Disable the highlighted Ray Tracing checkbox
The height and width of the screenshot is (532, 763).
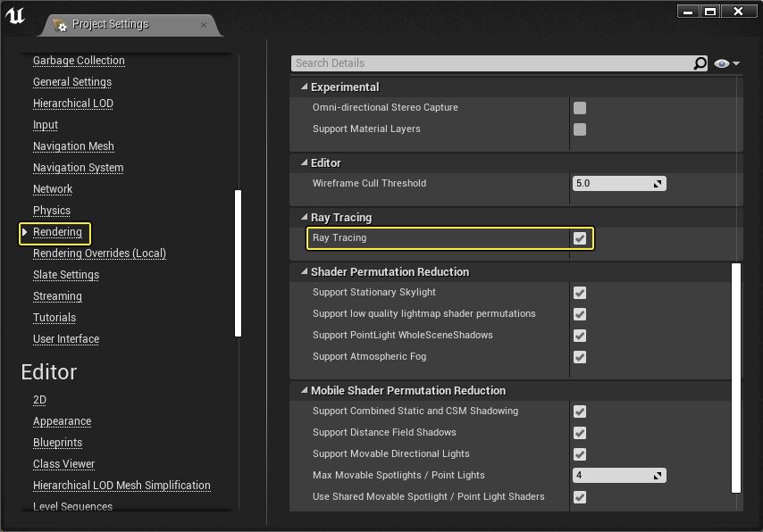580,238
